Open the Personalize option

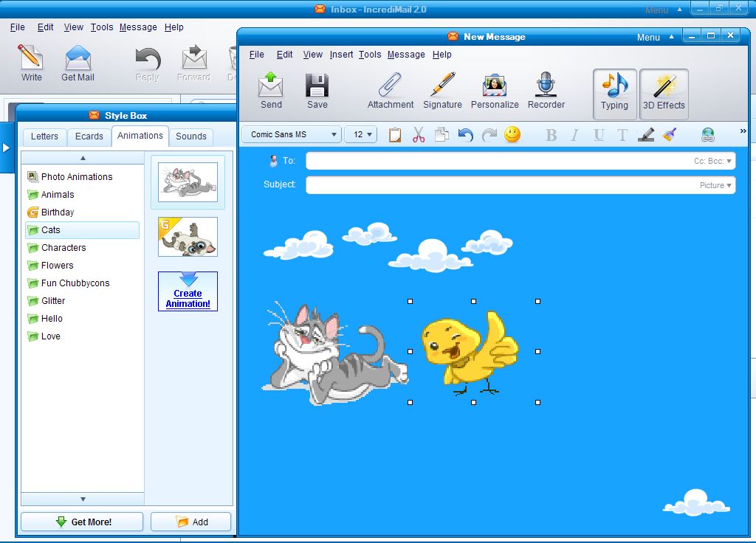pos(495,91)
